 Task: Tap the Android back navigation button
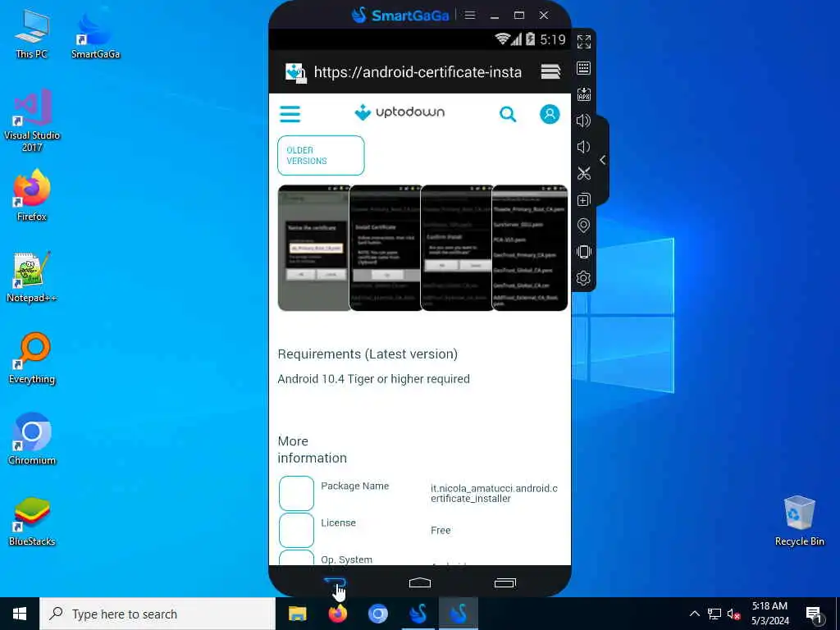(336, 583)
